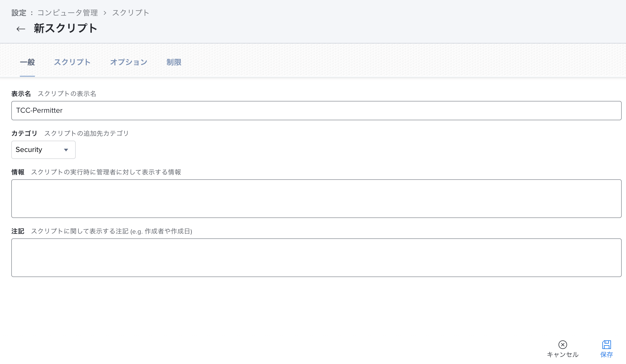Click the カテゴリ field label

(x=24, y=133)
